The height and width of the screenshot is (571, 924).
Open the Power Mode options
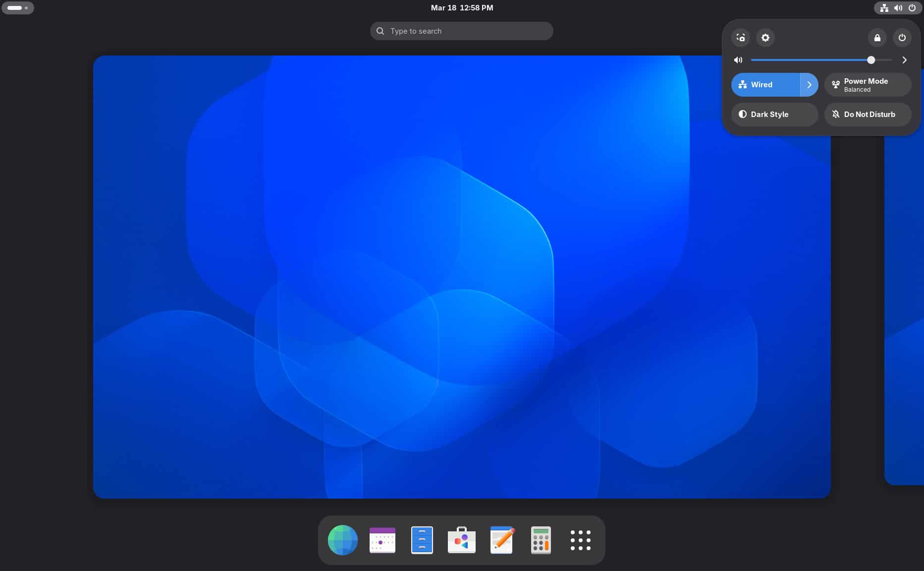[868, 84]
